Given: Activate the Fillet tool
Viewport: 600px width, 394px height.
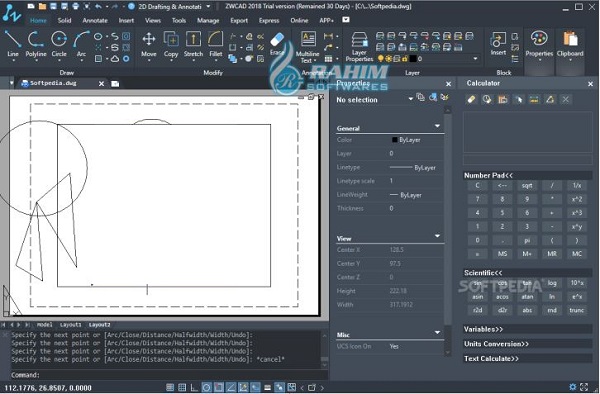Looking at the screenshot, I should (215, 44).
